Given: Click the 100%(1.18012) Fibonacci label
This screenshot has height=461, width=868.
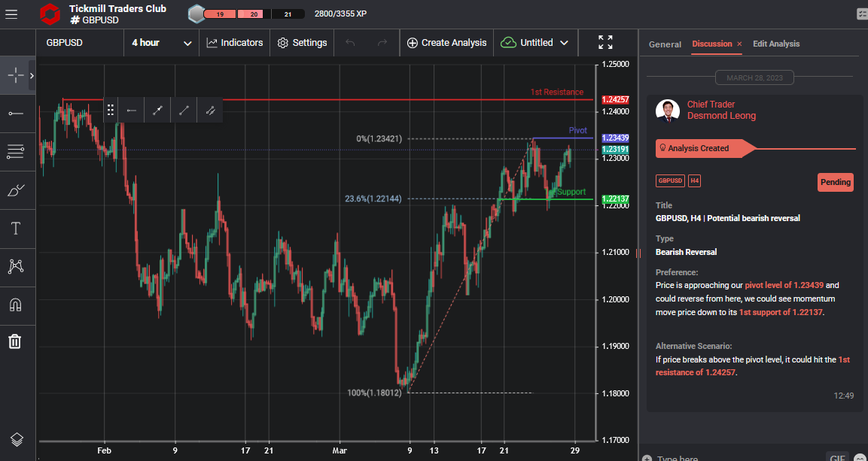Looking at the screenshot, I should pyautogui.click(x=374, y=393).
